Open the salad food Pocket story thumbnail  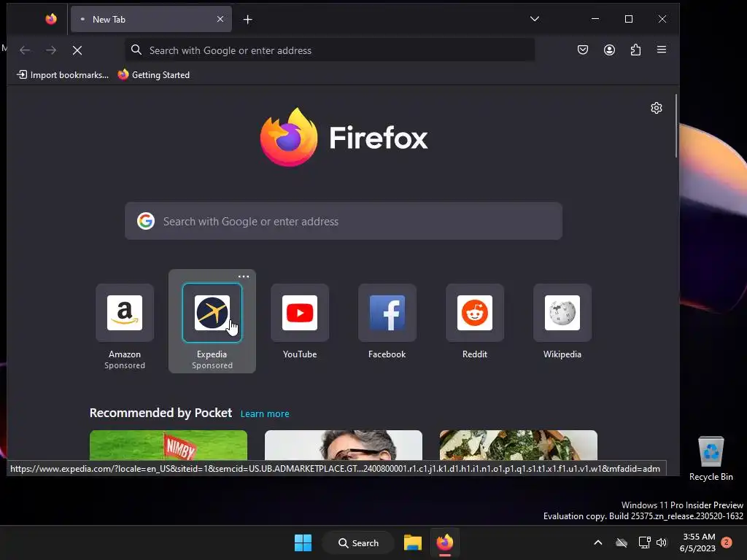pyautogui.click(x=519, y=446)
